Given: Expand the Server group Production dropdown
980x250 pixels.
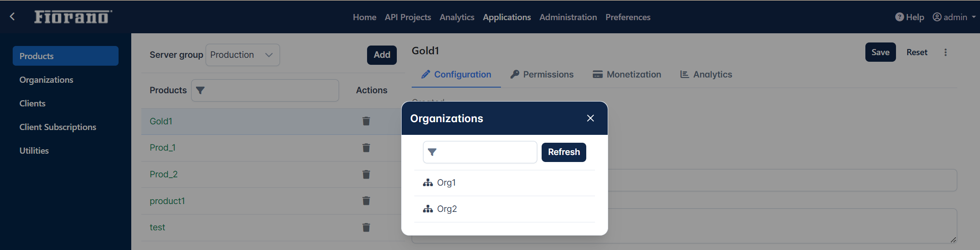Looking at the screenshot, I should (242, 55).
